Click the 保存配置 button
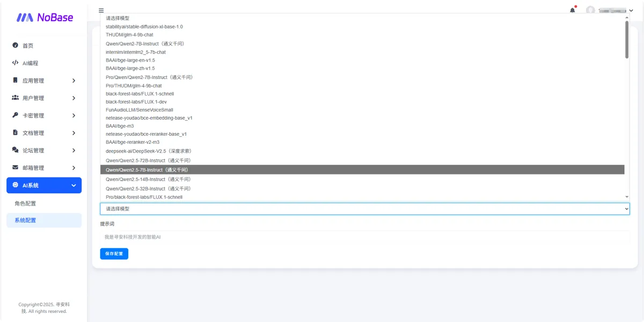The width and height of the screenshot is (644, 322). point(114,253)
